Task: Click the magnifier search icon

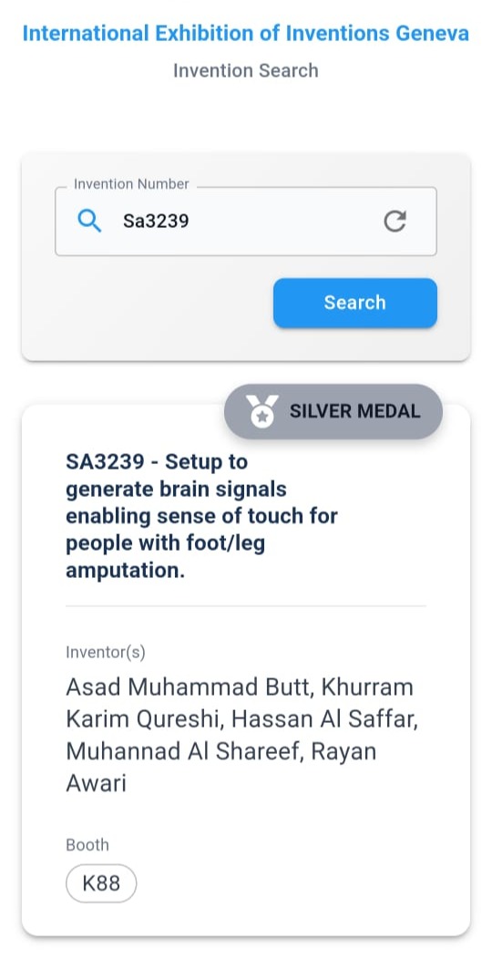Action: pos(88,221)
